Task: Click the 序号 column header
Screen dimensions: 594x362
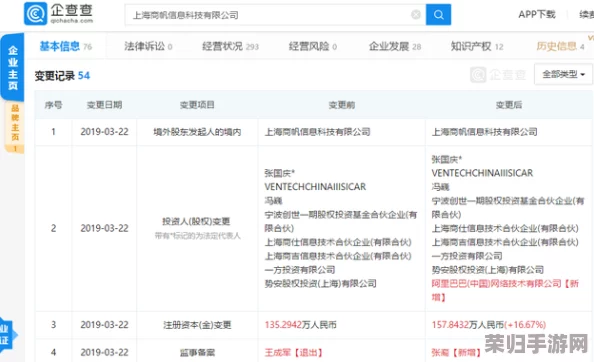Action: click(53, 105)
